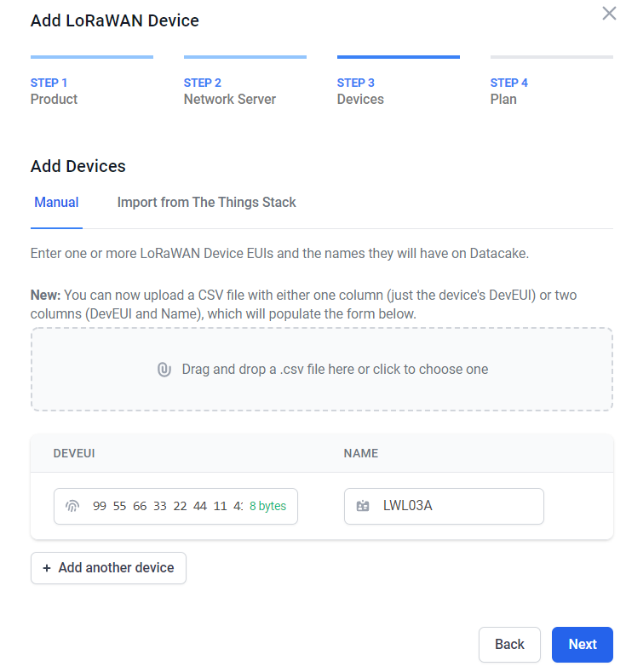Screen dimensions: 626x672
Task: Click the paperclip icon in the upload area
Action: [x=164, y=369]
